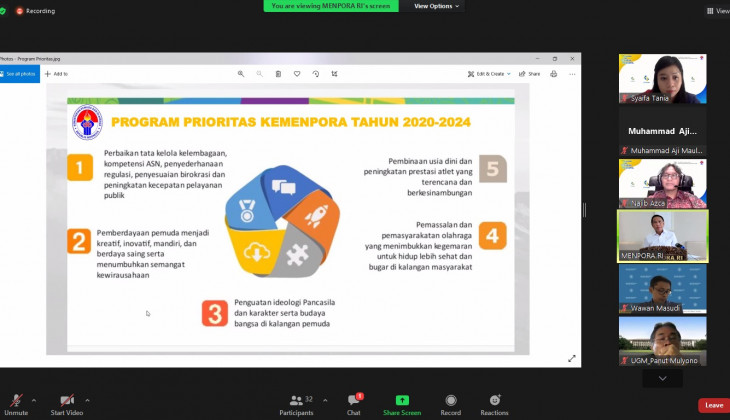Screen dimensions: 730x420
Task: Click the chat bubbles segment of the pentagon
Action: [284, 187]
